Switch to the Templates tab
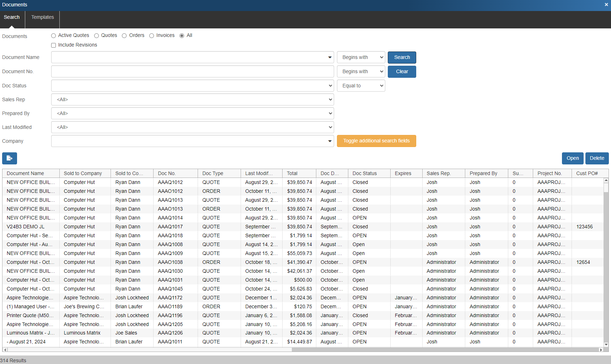Screen dimensions: 611x364 42,17
